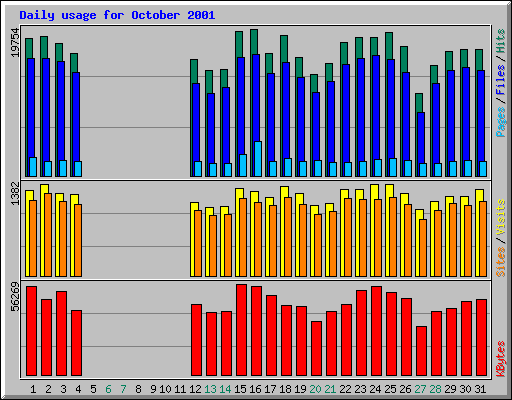Click the red KBytes bar for day 27
The height and width of the screenshot is (400, 512).
pos(421,351)
